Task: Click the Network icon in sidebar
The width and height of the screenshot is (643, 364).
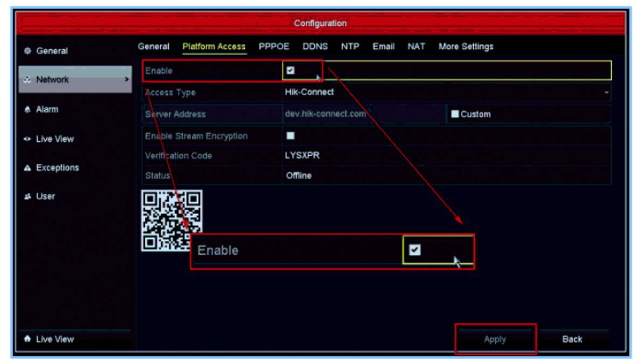Action: pos(28,80)
